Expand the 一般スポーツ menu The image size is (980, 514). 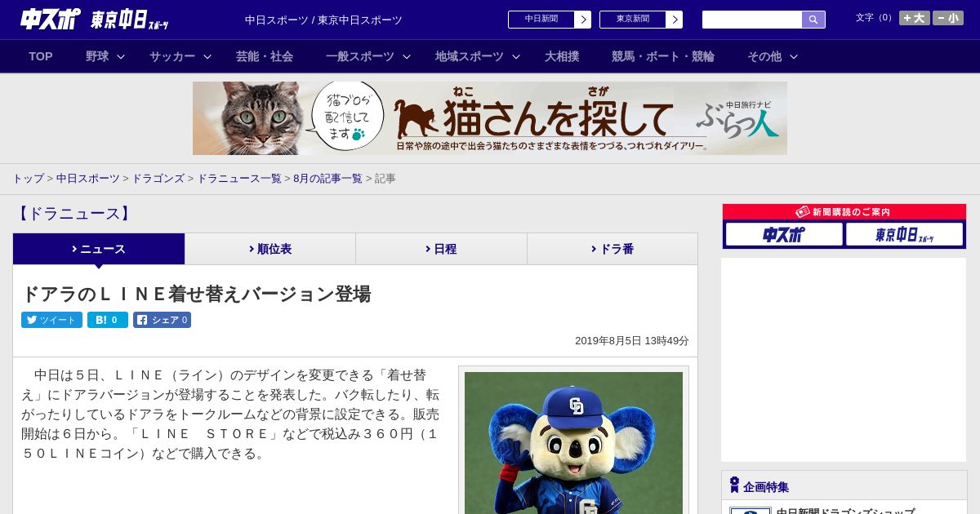pos(367,56)
